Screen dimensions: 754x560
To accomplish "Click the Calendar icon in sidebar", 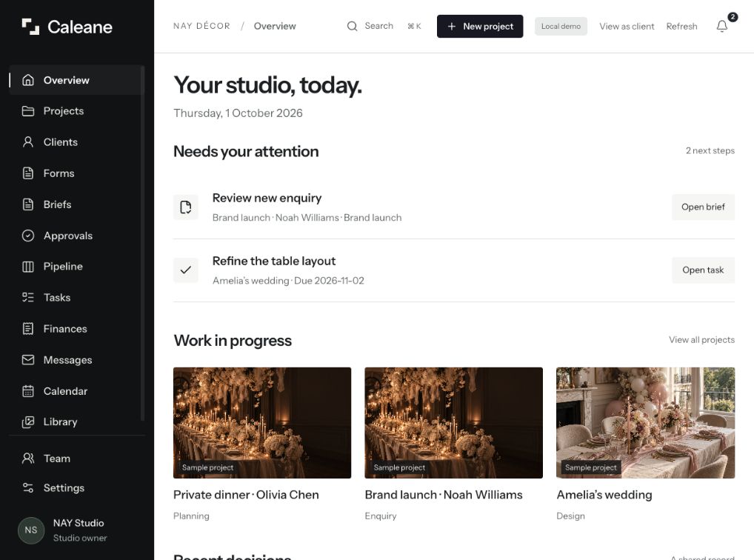I will coord(28,391).
